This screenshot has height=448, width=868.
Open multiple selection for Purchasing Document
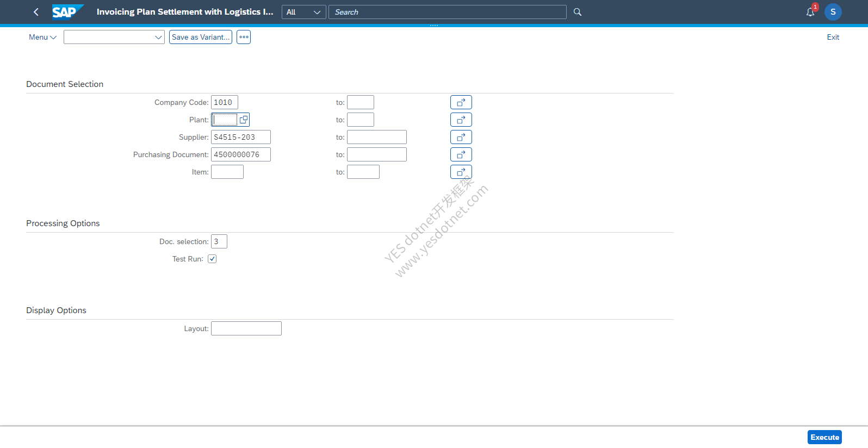[461, 154]
